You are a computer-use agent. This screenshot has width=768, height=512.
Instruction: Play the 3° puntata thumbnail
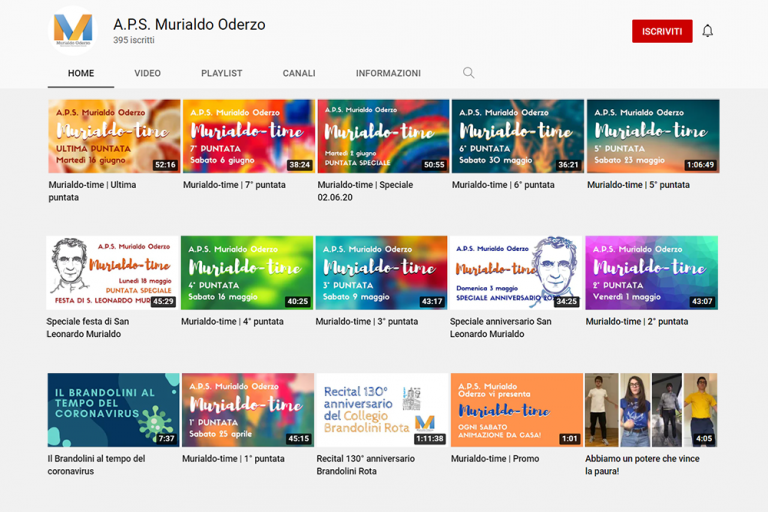tap(381, 273)
